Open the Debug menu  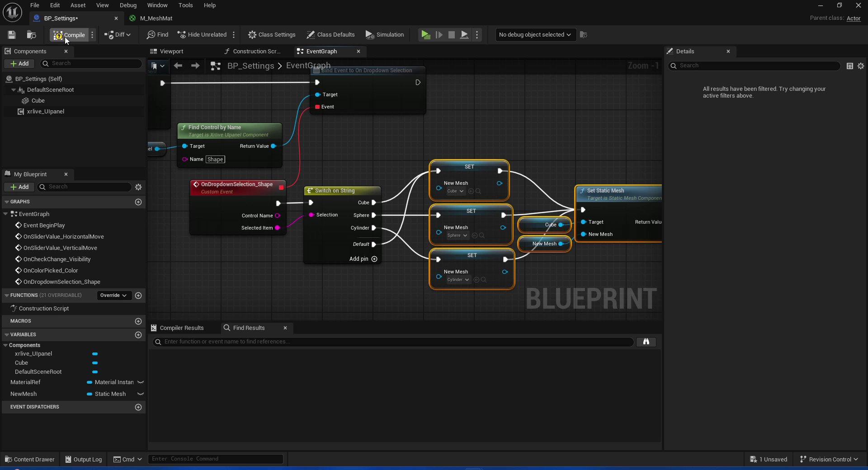coord(128,5)
